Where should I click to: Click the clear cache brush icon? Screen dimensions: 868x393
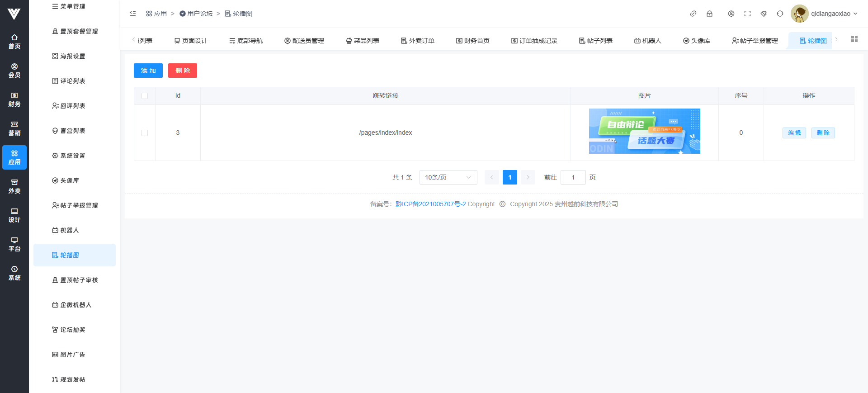coord(764,14)
